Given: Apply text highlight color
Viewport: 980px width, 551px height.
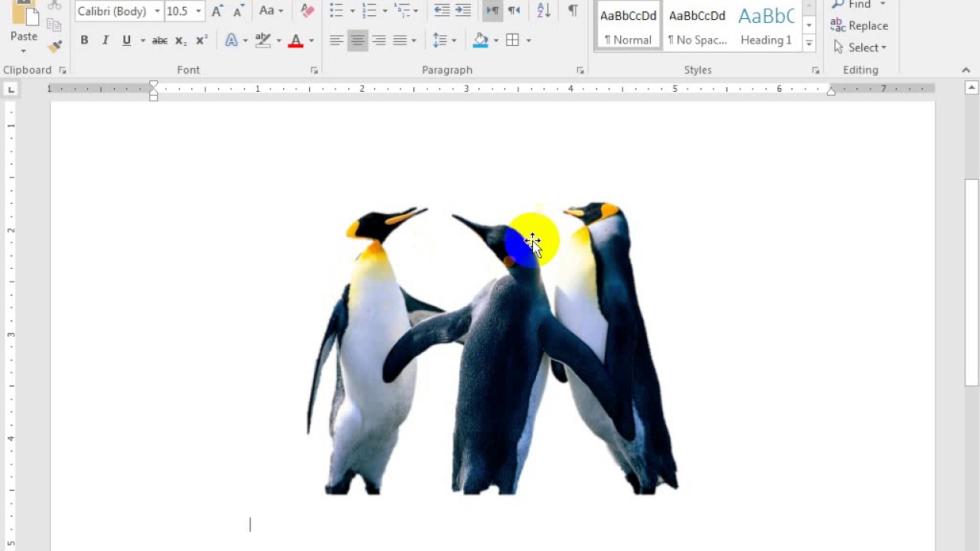Looking at the screenshot, I should pyautogui.click(x=263, y=41).
